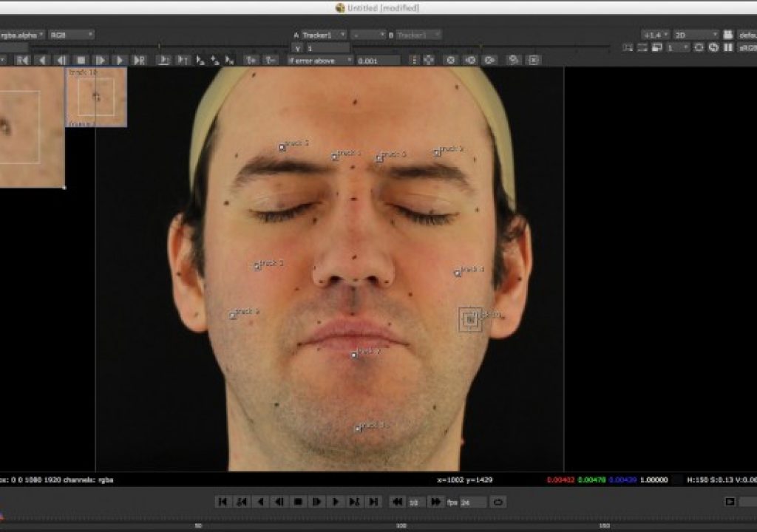Screen dimensions: 757x532
Task: Open the 2D view mode dropdown
Action: coord(696,35)
